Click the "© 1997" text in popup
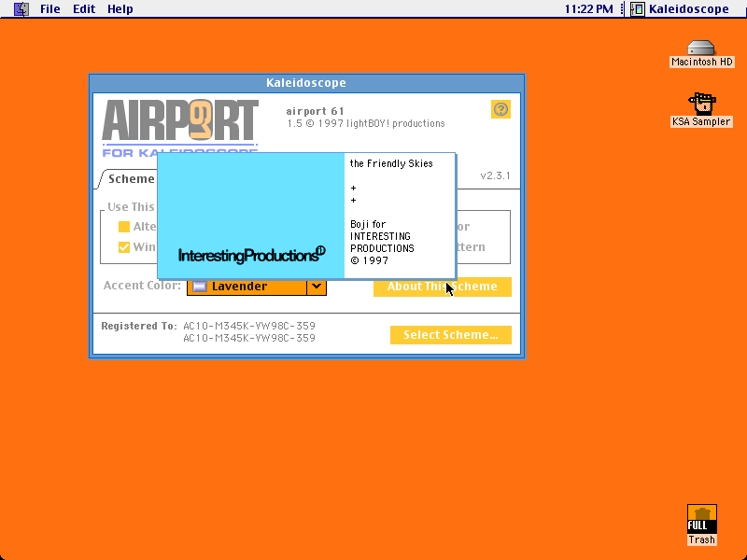The image size is (747, 560). tap(369, 261)
